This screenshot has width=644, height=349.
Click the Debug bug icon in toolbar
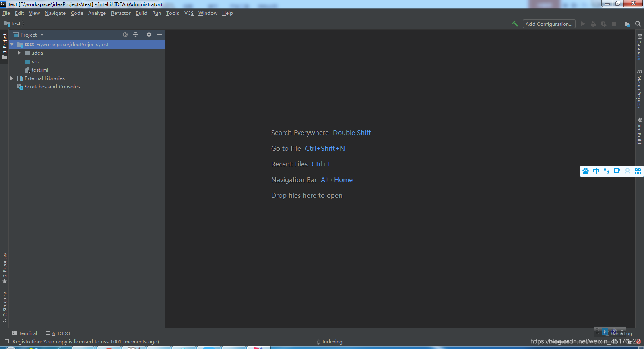593,24
